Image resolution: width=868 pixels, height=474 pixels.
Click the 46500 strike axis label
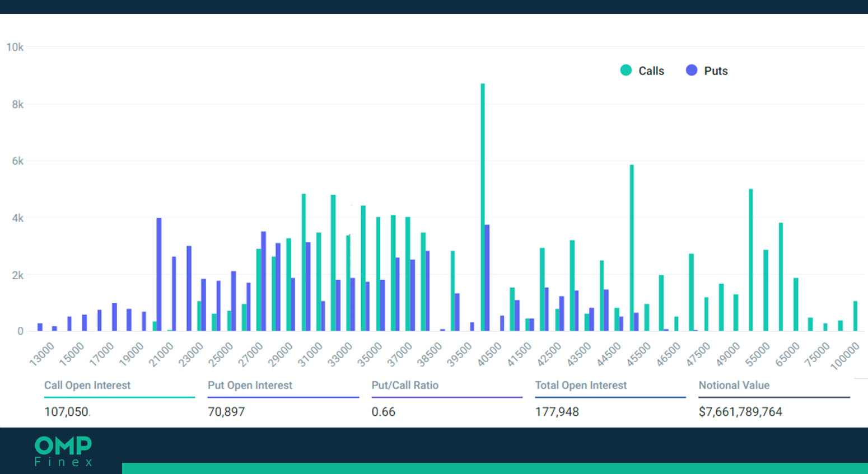coord(668,354)
